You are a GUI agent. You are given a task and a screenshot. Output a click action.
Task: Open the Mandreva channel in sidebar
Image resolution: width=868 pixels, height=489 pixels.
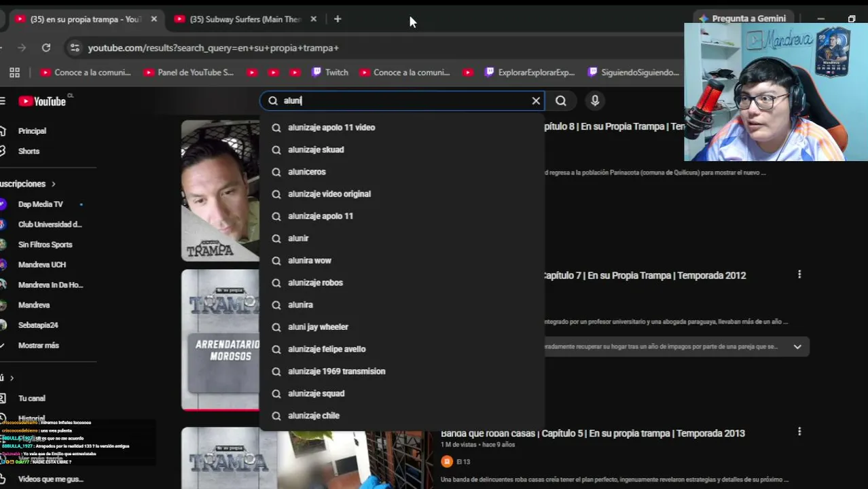34,305
